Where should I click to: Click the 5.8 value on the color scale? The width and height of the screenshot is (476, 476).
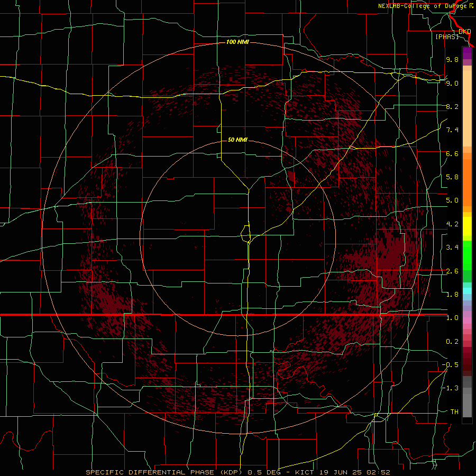(452, 177)
